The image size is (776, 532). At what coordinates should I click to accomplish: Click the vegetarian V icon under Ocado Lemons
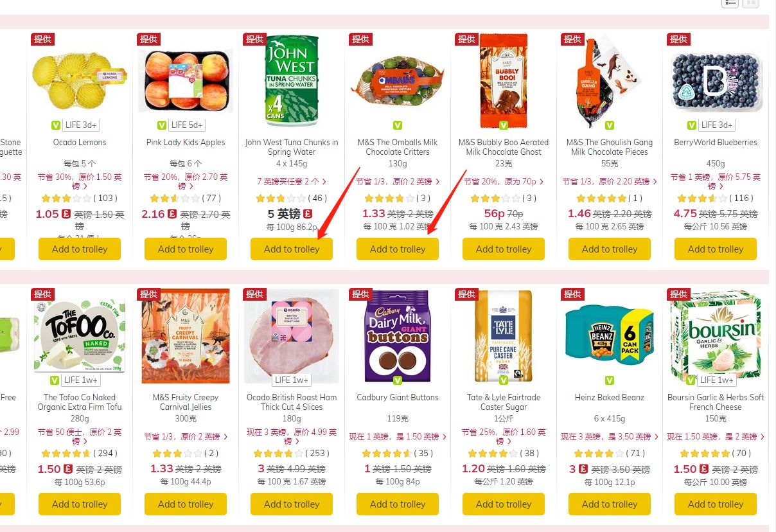tap(55, 125)
